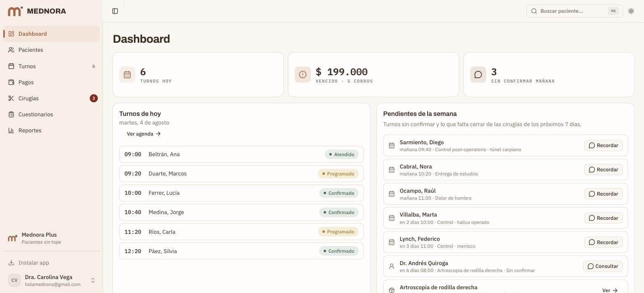The height and width of the screenshot is (293, 644).
Task: Click calendar icon beside Cabral, Nora
Action: tap(391, 170)
